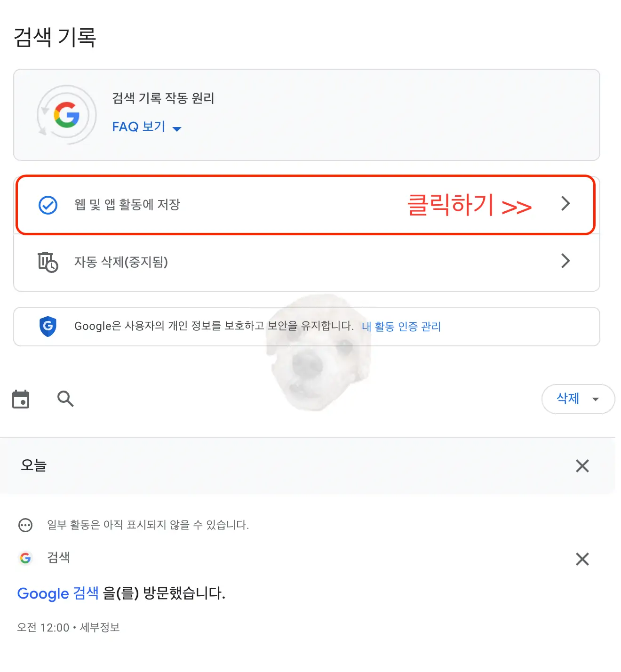Open 내 활동 인증 관리 link
This screenshot has height=672, width=621.
pyautogui.click(x=402, y=326)
